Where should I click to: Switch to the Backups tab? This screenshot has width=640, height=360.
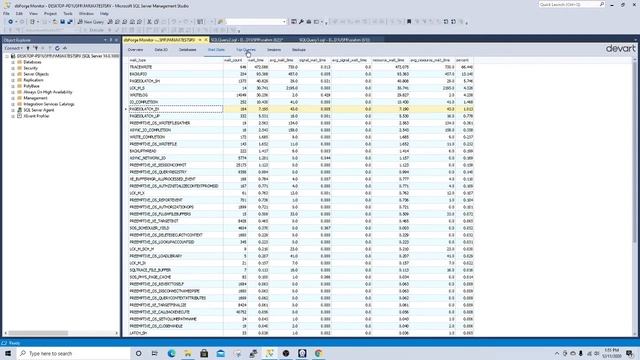(299, 50)
